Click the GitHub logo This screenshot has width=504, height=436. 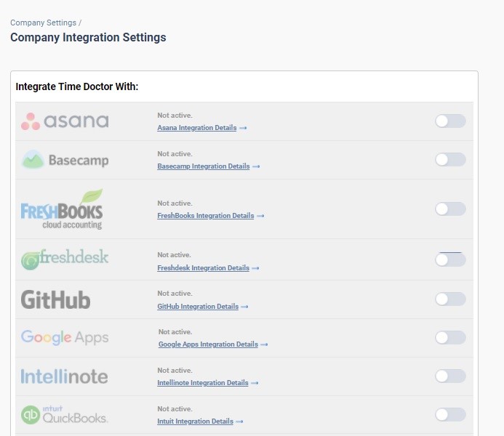tap(55, 299)
